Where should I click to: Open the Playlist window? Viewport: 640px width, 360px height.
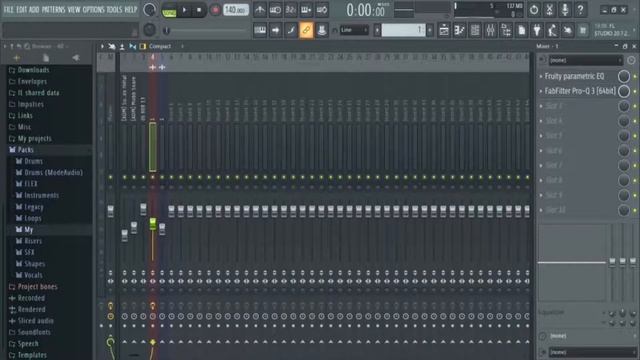pos(444,30)
